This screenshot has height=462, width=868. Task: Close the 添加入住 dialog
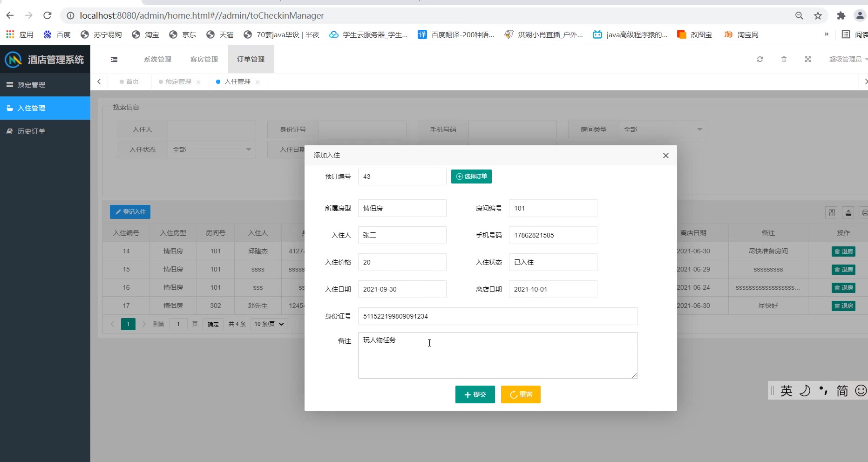click(x=665, y=156)
